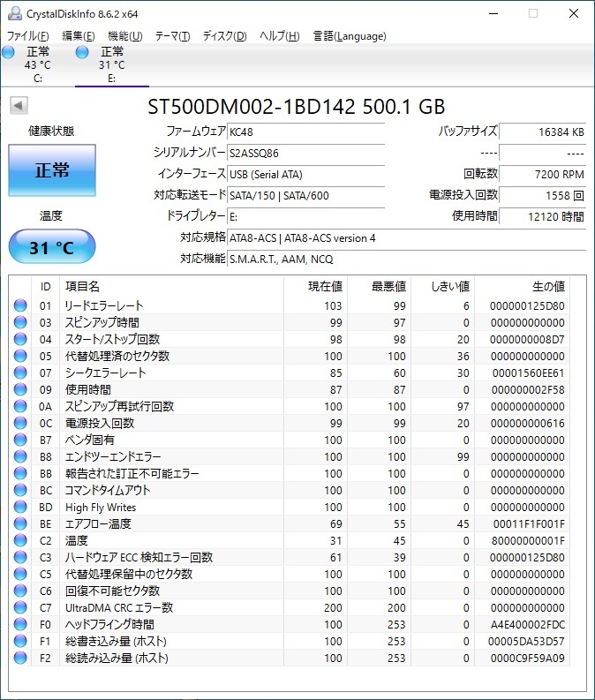595x700 pixels.
Task: Click power-on count value 1558 回
Action: click(x=542, y=196)
